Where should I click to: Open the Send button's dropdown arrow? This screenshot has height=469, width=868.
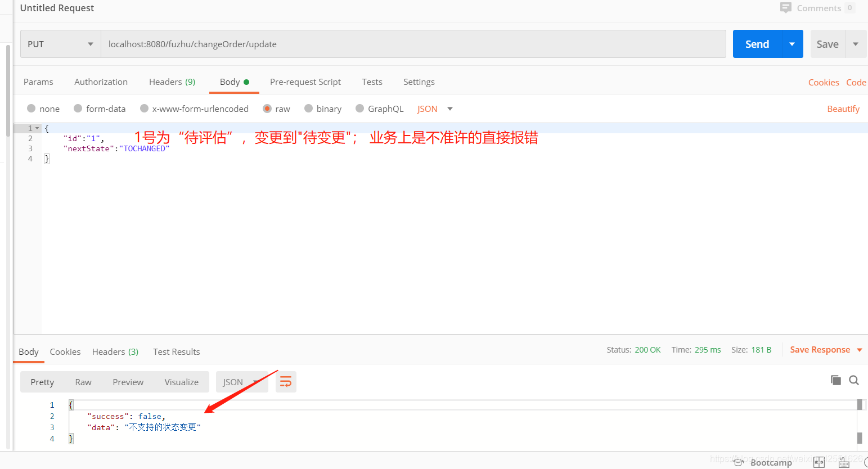point(792,44)
